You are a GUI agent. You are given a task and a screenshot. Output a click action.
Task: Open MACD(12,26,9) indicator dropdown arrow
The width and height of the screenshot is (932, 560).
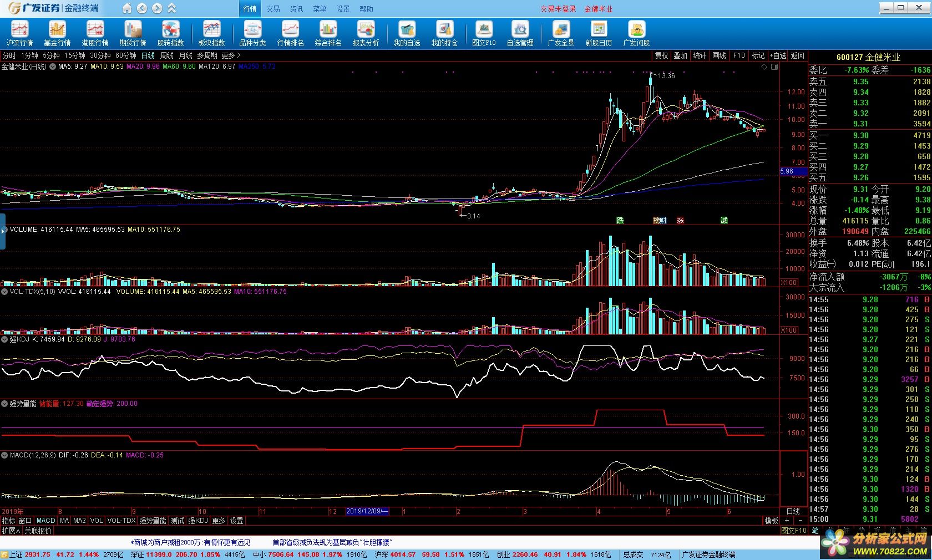point(4,455)
